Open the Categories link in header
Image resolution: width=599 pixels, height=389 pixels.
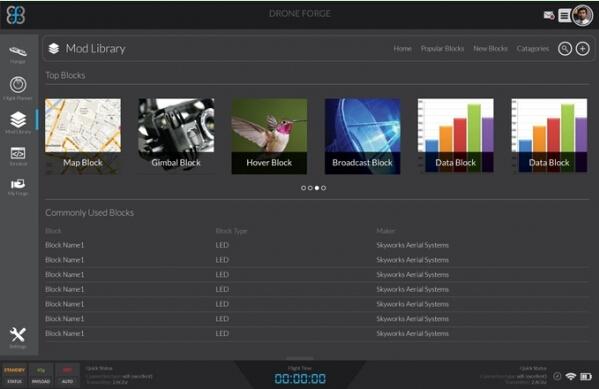pyautogui.click(x=533, y=49)
